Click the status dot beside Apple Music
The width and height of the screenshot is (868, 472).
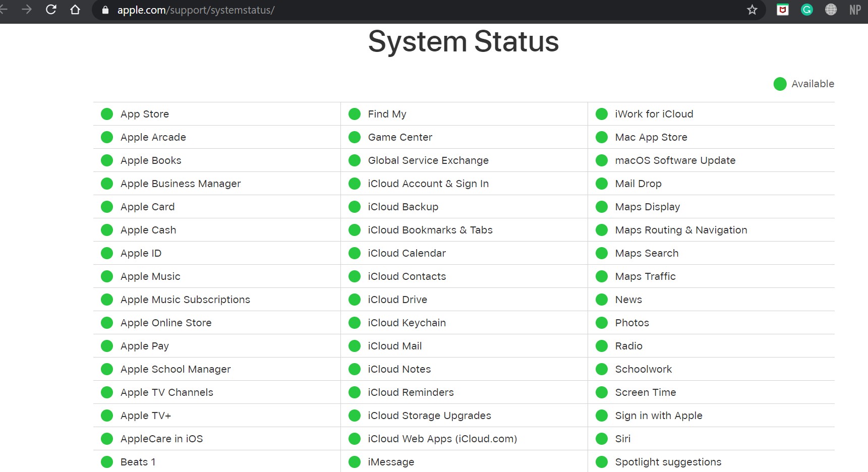(107, 276)
